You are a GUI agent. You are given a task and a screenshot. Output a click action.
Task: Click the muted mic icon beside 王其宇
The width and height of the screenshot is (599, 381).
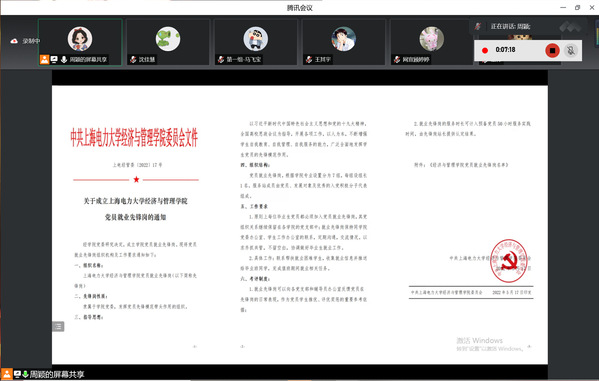coord(309,60)
